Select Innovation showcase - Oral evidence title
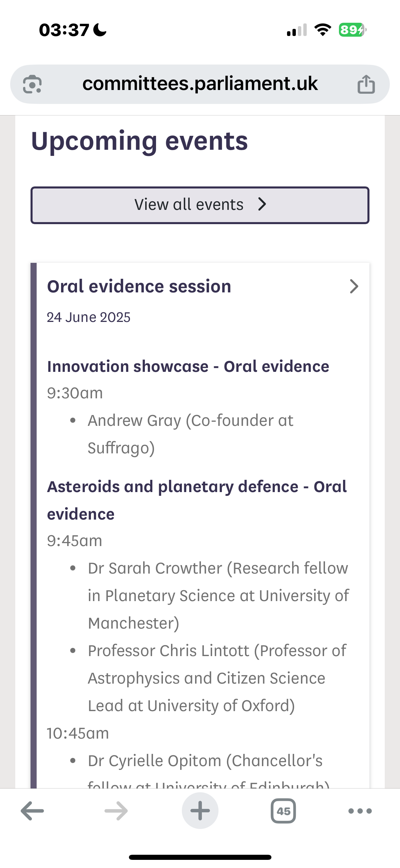This screenshot has width=400, height=868. click(x=188, y=366)
